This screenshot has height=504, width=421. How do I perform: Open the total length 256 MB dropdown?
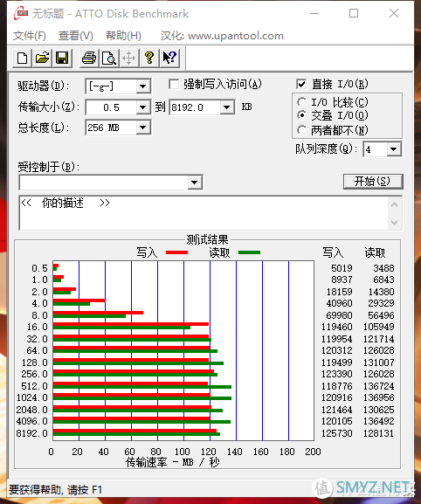coord(142,128)
